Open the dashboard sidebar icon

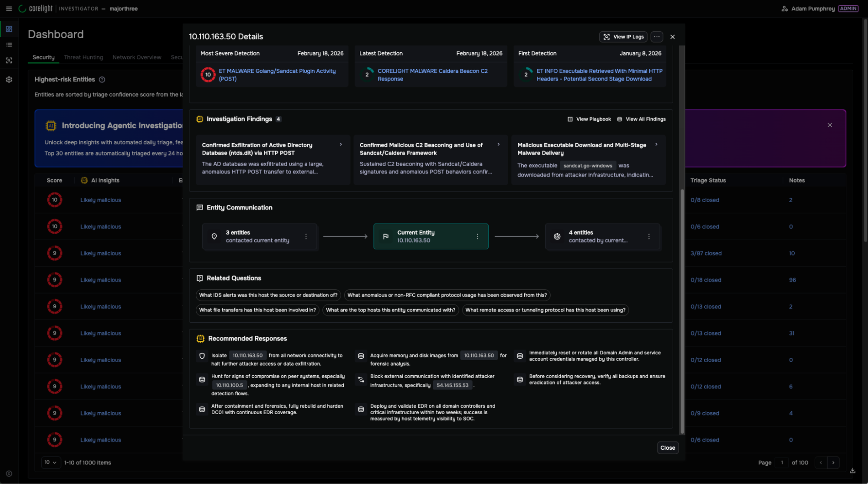pyautogui.click(x=9, y=29)
